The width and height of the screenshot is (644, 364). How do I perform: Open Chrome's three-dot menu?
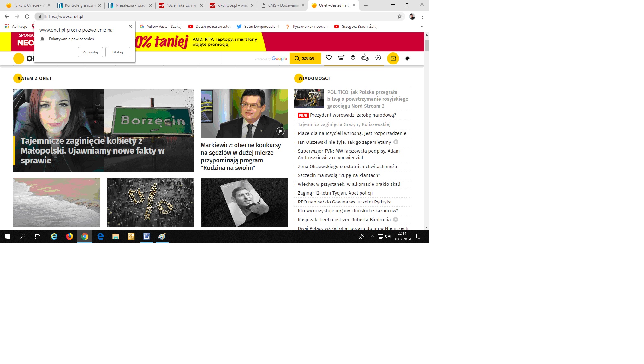(x=422, y=16)
